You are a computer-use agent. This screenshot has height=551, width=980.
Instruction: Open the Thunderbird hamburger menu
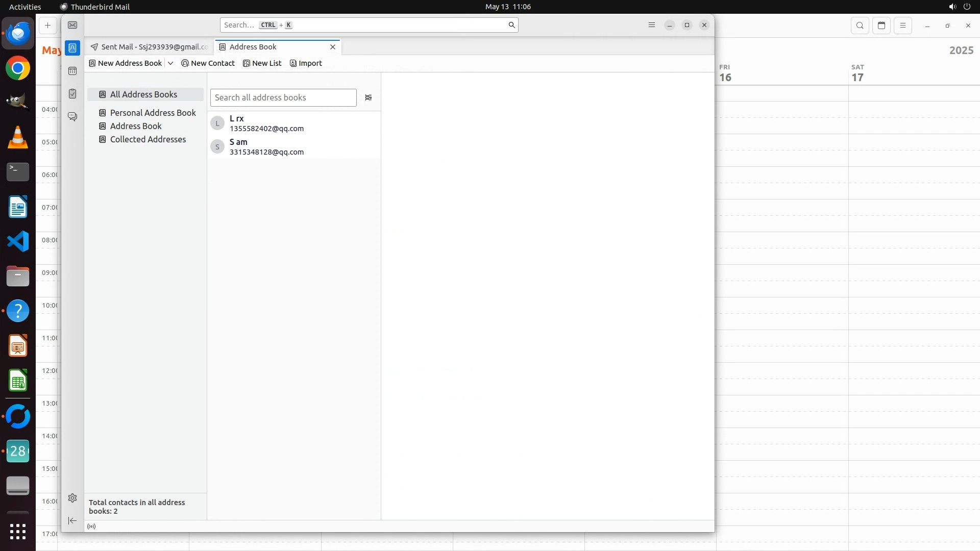[x=651, y=25]
